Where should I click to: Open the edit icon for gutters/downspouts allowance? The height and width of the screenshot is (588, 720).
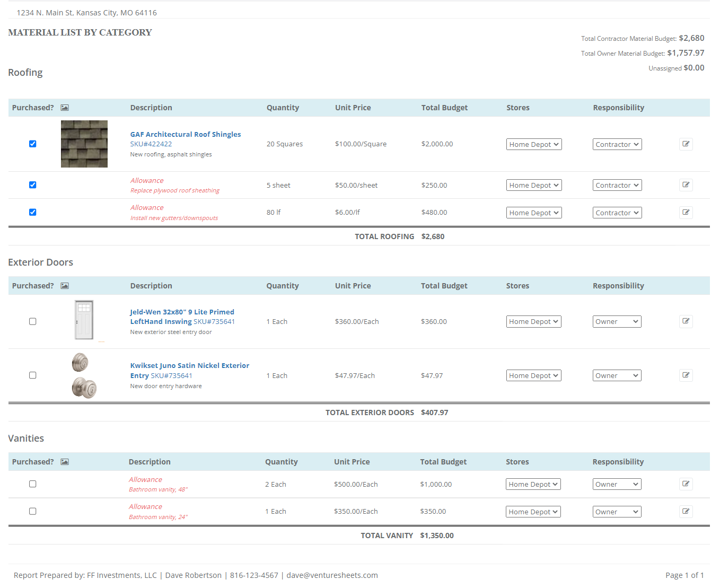(x=686, y=212)
